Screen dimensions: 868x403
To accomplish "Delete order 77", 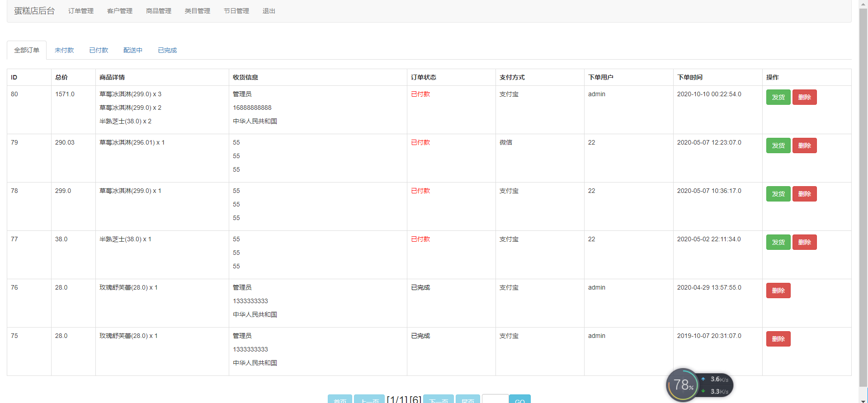I will click(x=804, y=242).
